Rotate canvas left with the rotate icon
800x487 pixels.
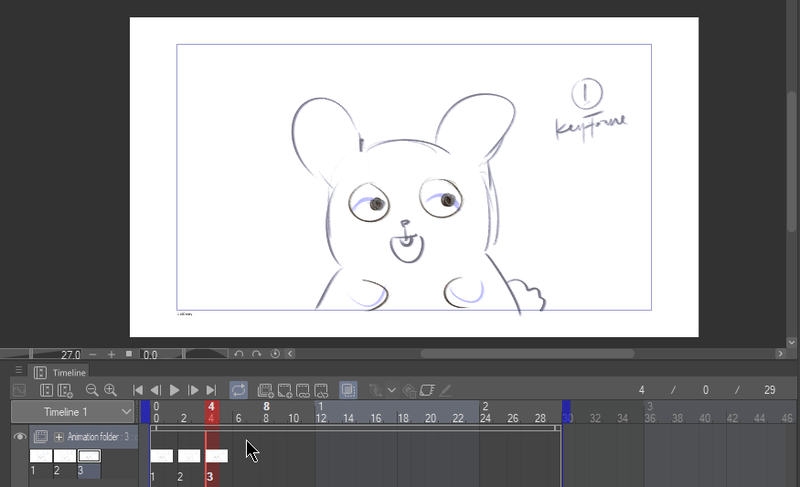pos(239,354)
